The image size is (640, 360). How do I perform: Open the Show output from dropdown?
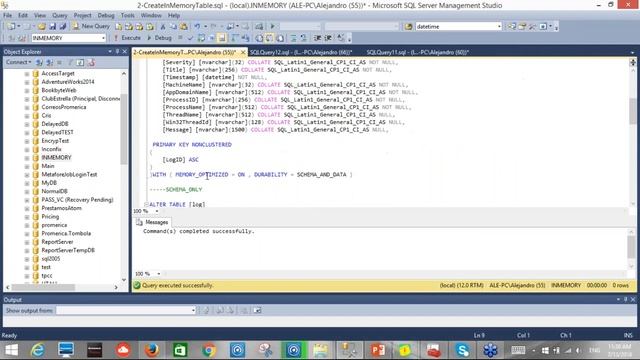point(193,311)
